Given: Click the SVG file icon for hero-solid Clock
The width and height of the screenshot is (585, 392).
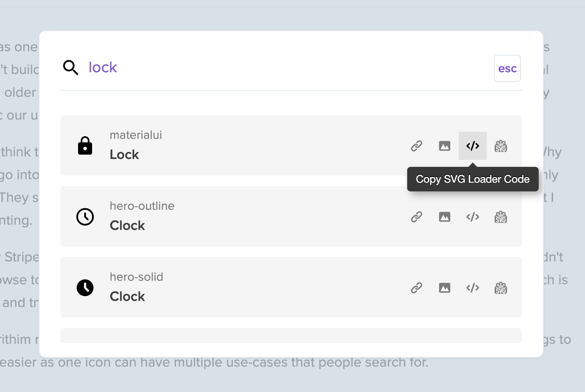Looking at the screenshot, I should tap(501, 288).
